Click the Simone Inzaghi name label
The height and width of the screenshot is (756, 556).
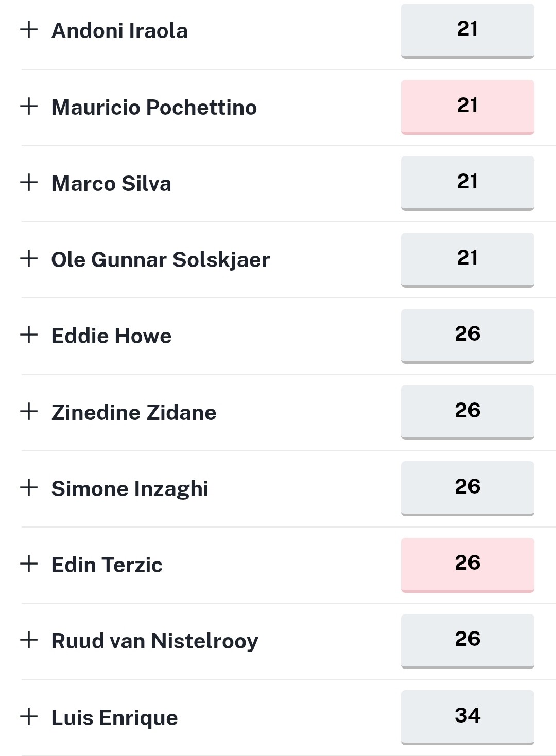click(130, 488)
